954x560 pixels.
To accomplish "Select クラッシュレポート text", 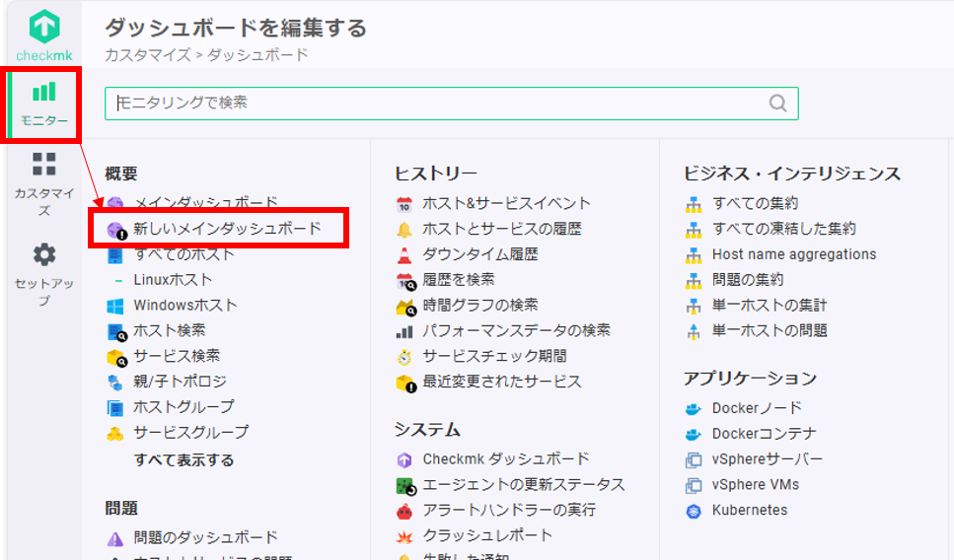I will click(488, 535).
